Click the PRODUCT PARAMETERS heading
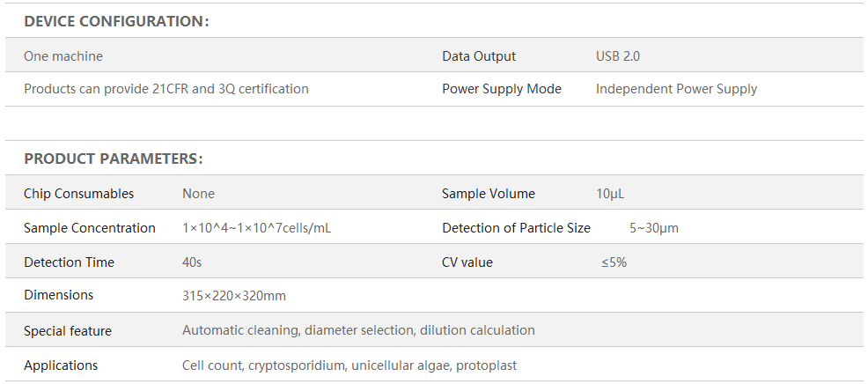 point(114,159)
